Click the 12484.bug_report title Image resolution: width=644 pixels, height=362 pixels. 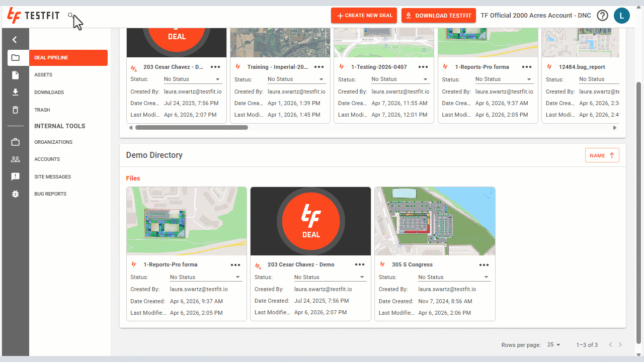coord(582,67)
